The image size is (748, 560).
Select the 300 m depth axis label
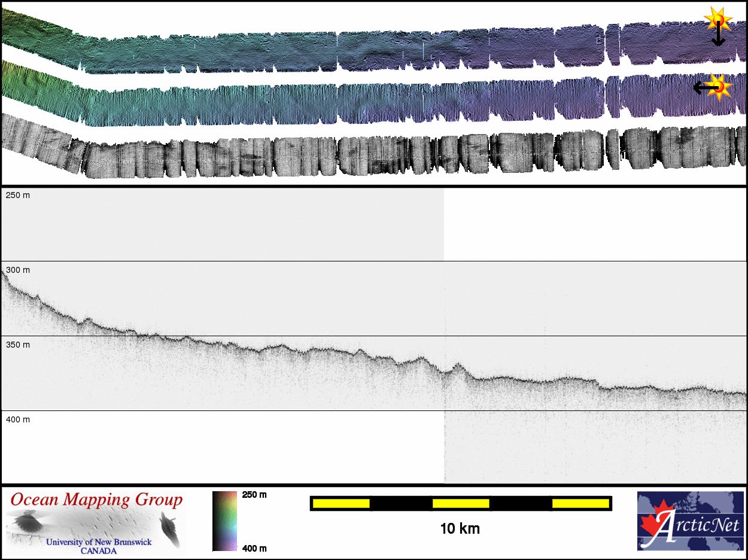(x=18, y=270)
